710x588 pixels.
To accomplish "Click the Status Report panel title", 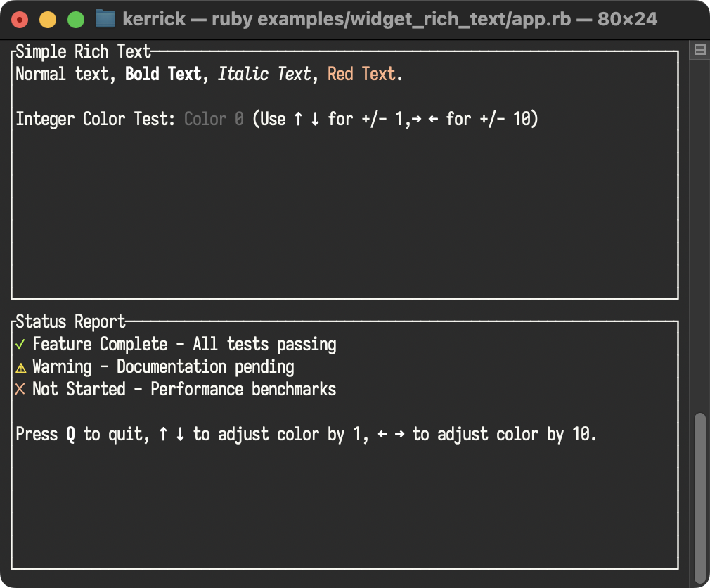I will [70, 321].
